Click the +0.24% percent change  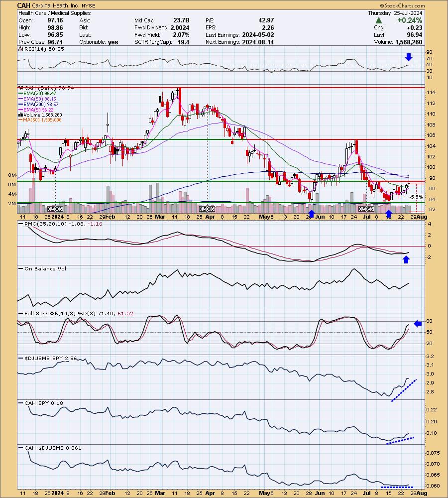pyautogui.click(x=410, y=20)
